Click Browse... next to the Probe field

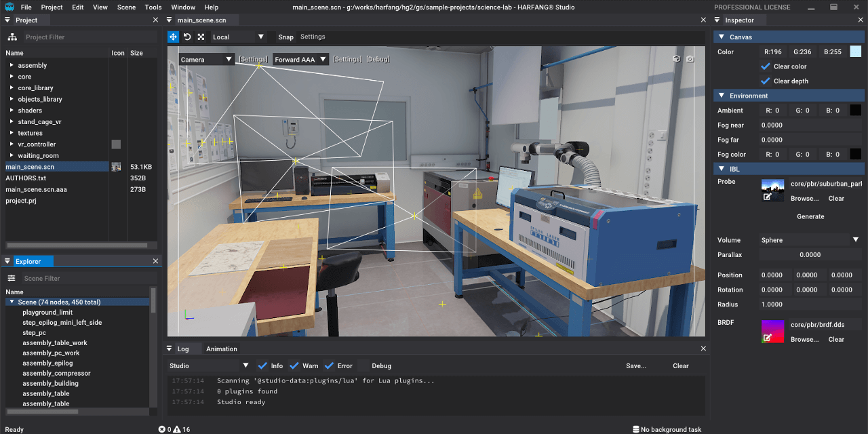point(804,198)
